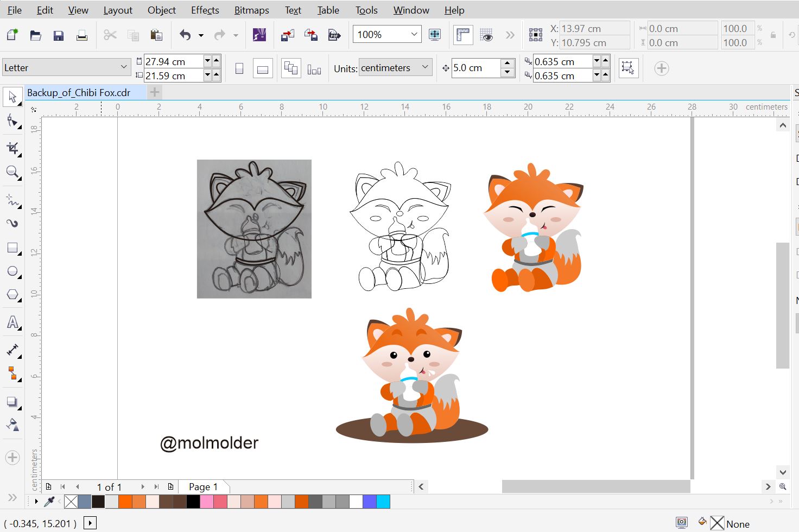Choose the Ellipse tool

coord(12,271)
